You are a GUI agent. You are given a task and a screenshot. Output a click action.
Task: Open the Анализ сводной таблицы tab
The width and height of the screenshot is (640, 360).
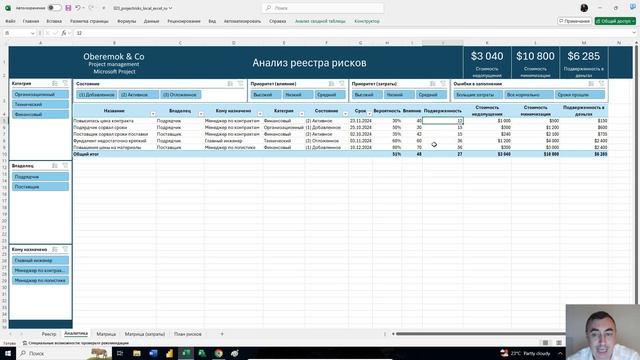[x=320, y=21]
